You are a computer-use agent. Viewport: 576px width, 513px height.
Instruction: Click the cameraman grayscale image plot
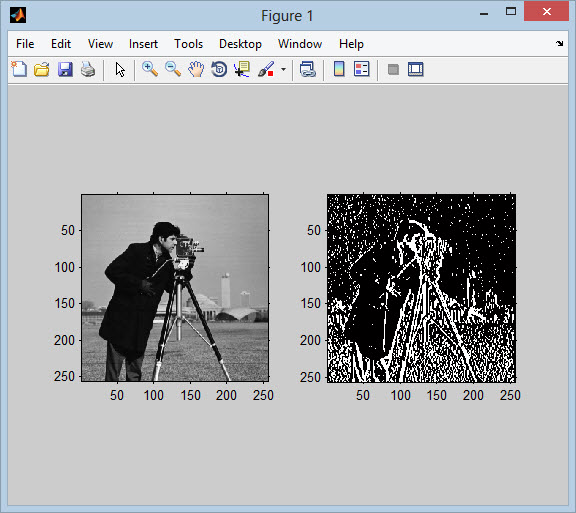[x=175, y=288]
